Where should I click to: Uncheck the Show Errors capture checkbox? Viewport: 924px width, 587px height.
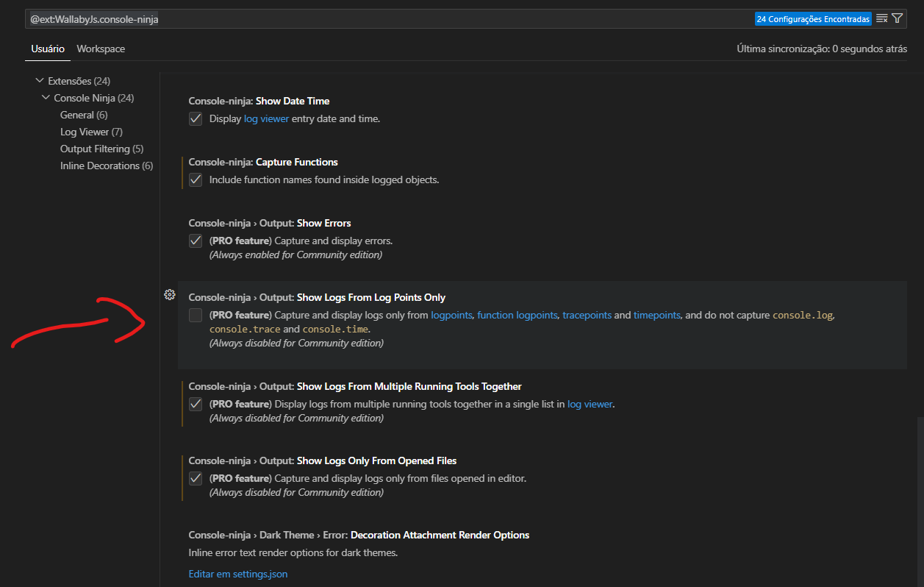(196, 241)
